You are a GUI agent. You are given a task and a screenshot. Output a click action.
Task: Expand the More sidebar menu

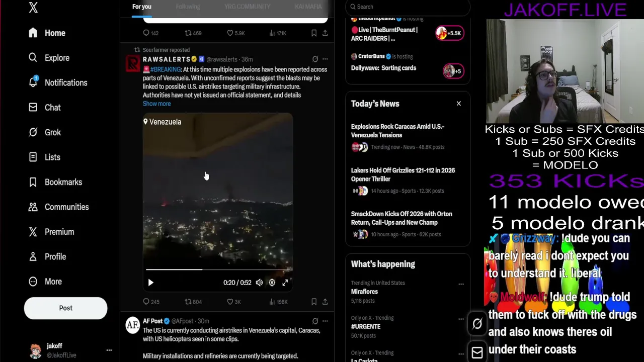45,282
